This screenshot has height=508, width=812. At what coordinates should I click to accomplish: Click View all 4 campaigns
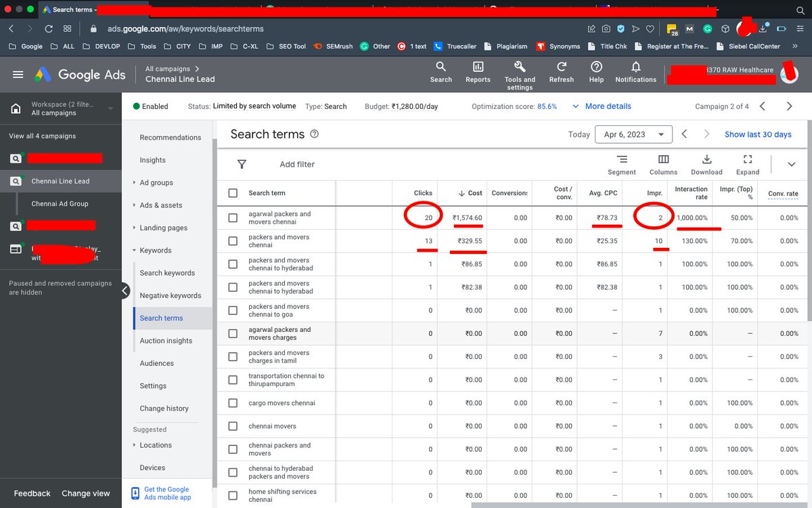(x=42, y=135)
